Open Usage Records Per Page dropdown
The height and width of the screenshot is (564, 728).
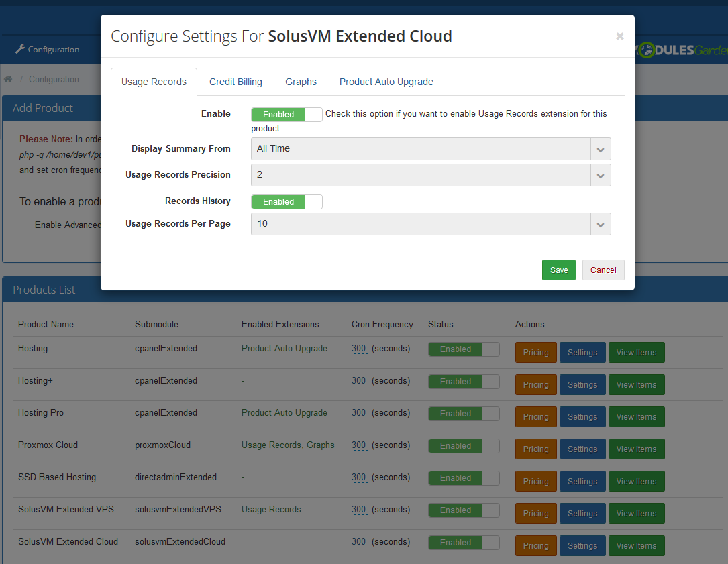[x=431, y=224]
